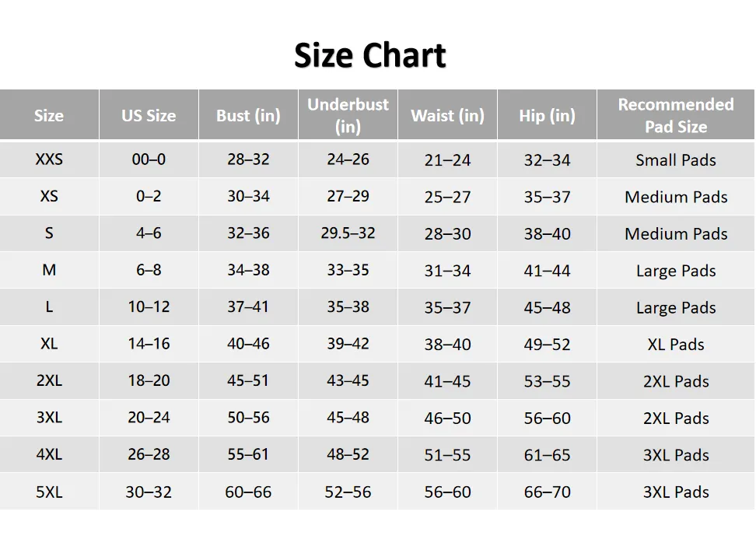This screenshot has width=756, height=557.
Task: Click the Size Chart title
Action: tap(370, 55)
